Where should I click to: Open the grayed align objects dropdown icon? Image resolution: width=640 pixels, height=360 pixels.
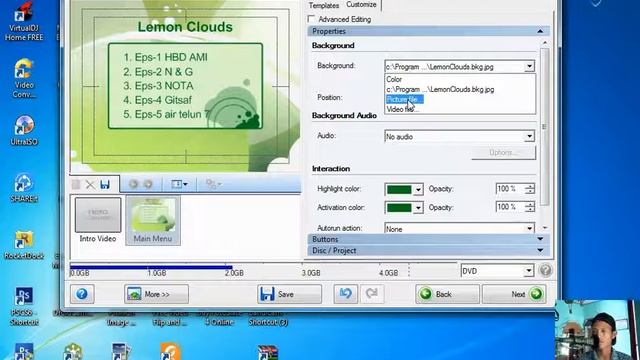213,184
